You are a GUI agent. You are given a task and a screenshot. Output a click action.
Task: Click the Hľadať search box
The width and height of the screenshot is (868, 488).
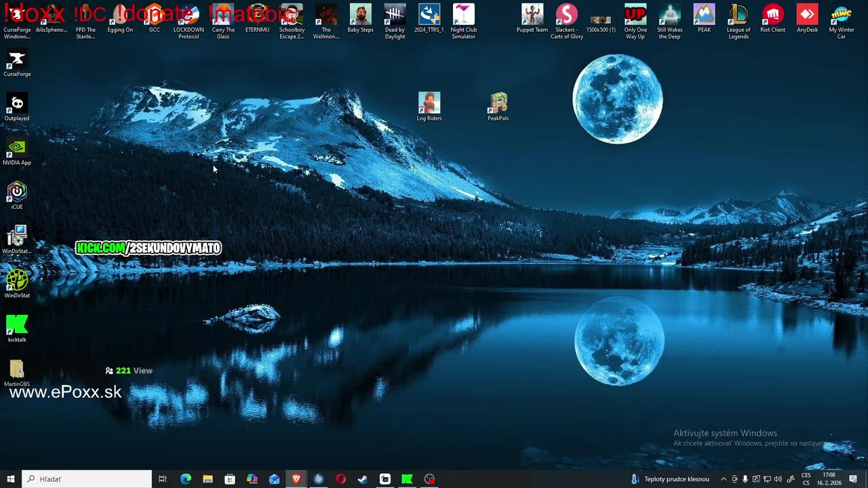[x=87, y=479]
